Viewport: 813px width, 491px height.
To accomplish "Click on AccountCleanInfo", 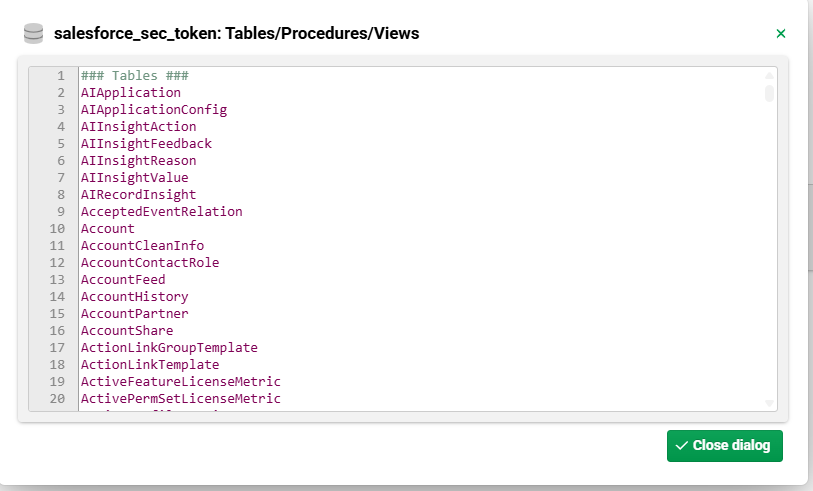I will tap(143, 246).
